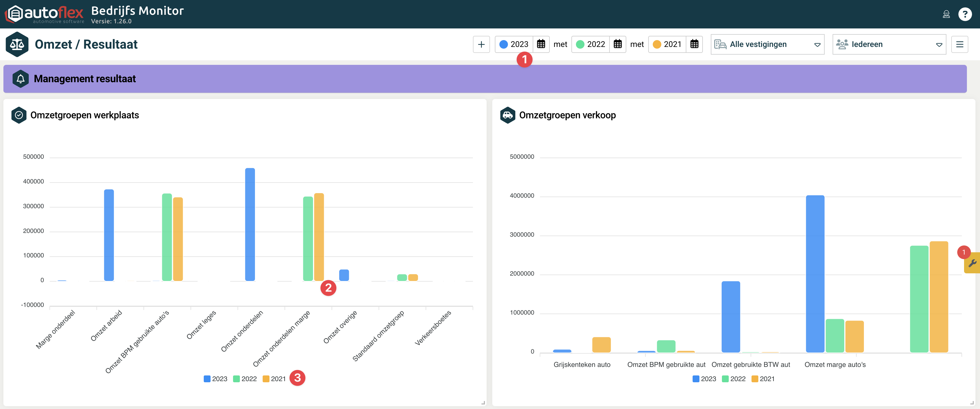980x409 pixels.
Task: Click the Management resultaat bell icon
Action: coord(20,79)
